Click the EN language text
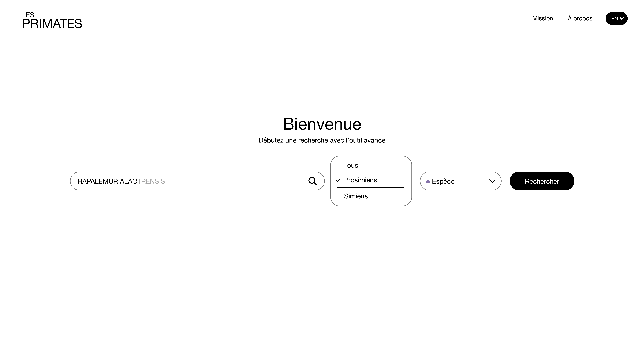644x362 pixels. [x=614, y=19]
